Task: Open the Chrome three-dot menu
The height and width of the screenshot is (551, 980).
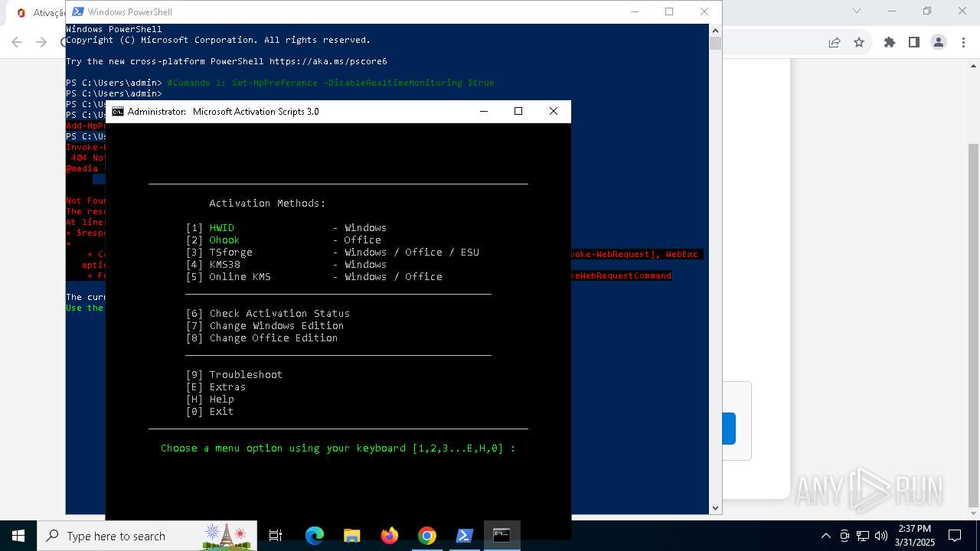Action: click(x=963, y=42)
